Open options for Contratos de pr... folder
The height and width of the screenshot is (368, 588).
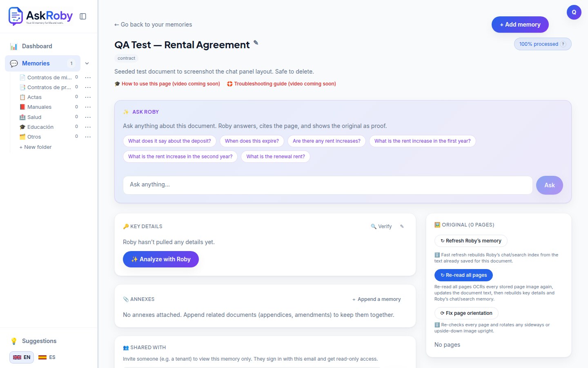click(88, 87)
